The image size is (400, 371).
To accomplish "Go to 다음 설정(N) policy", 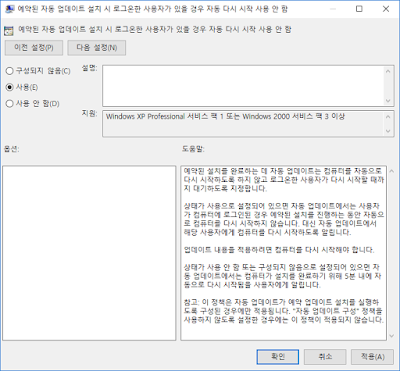I will 97,48.
